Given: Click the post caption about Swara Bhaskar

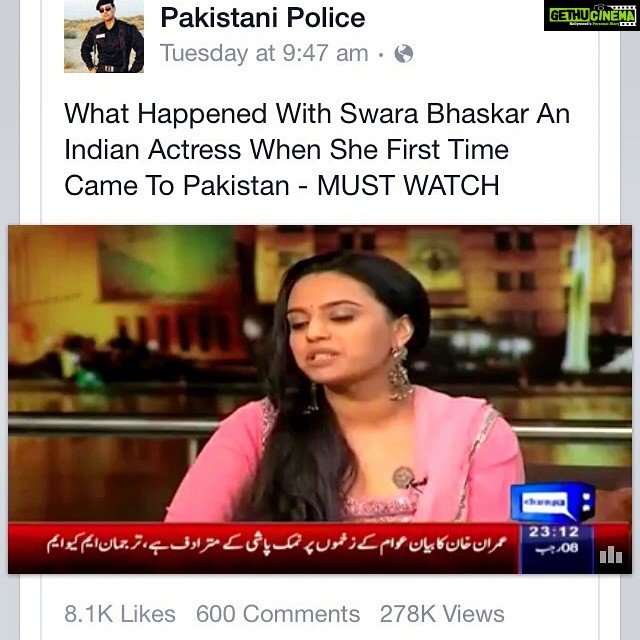Looking at the screenshot, I should (x=317, y=149).
